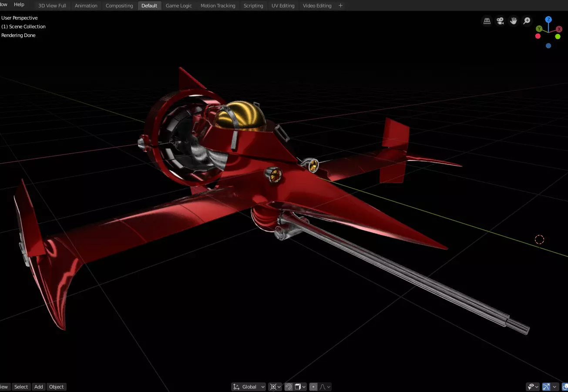The image size is (568, 392).
Task: Open the Help menu
Action: (x=19, y=4)
